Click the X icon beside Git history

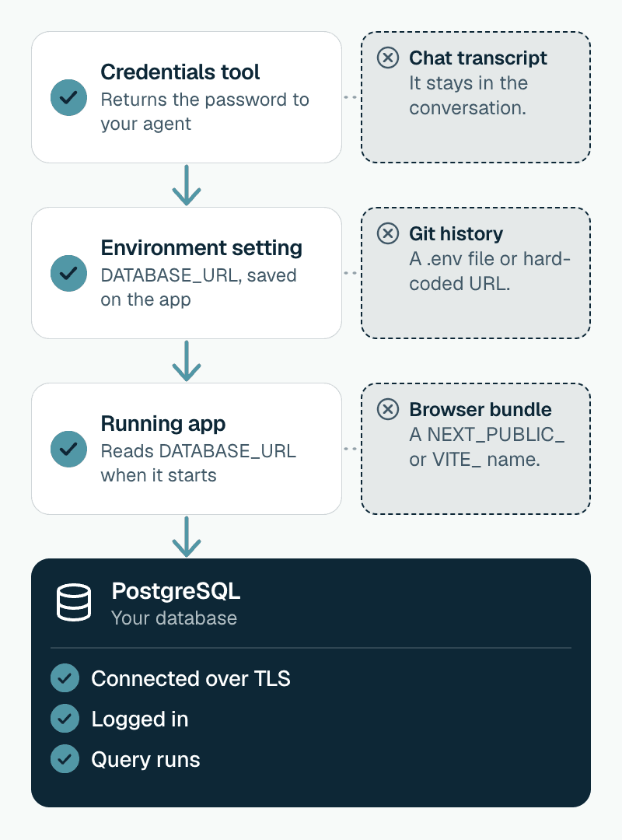388,233
